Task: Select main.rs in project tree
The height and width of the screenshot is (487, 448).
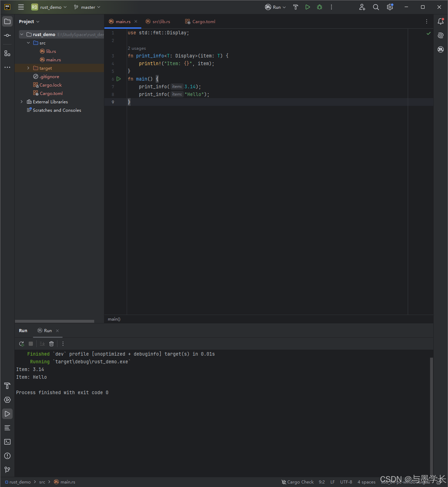Action: click(50, 60)
